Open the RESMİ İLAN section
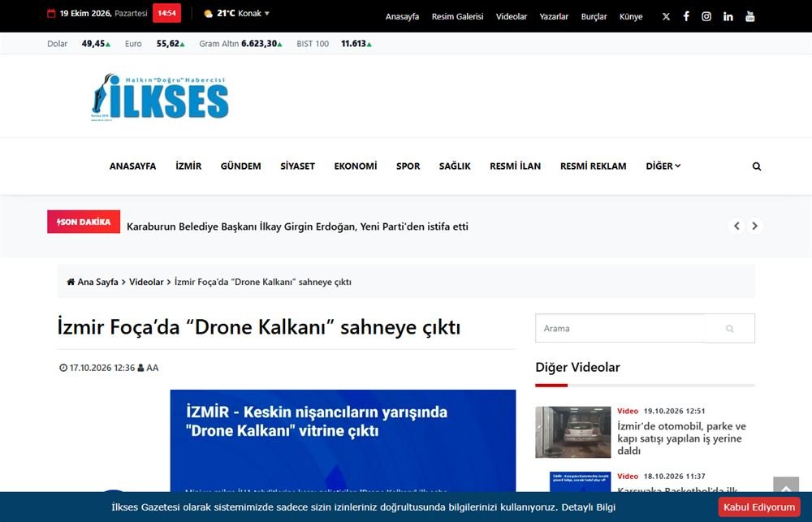Viewport: 812px width, 522px height. [516, 166]
